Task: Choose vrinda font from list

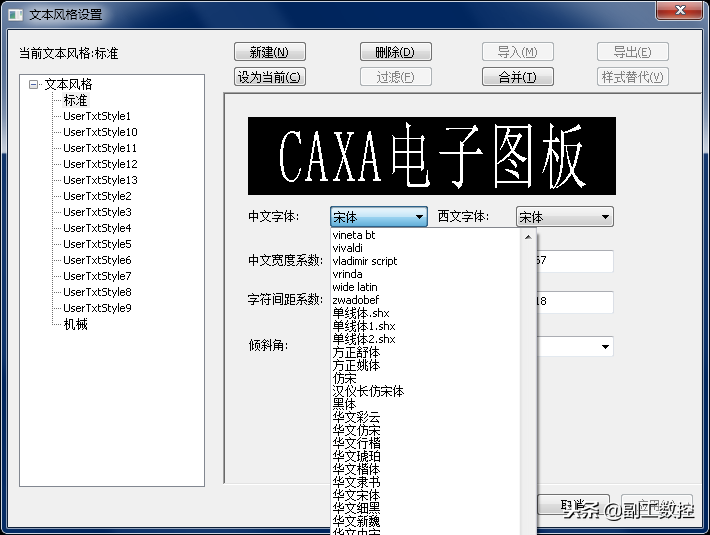Action: [x=426, y=274]
